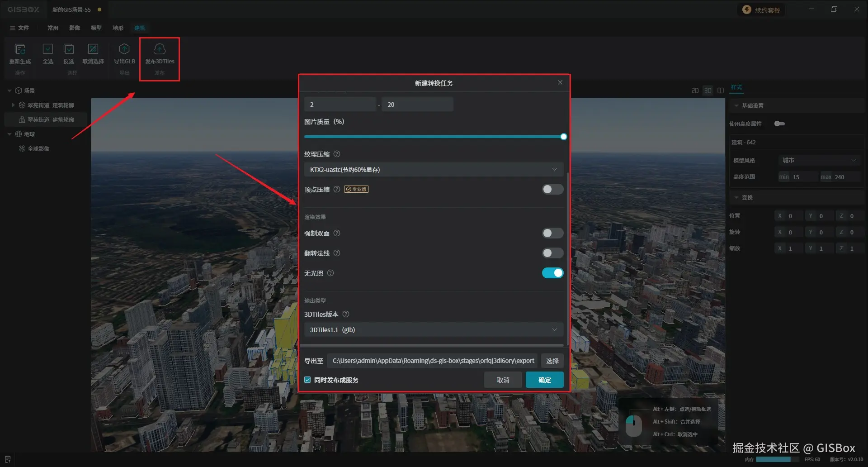The height and width of the screenshot is (467, 868).
Task: Toggle 使用高度属性 switch
Action: [779, 124]
